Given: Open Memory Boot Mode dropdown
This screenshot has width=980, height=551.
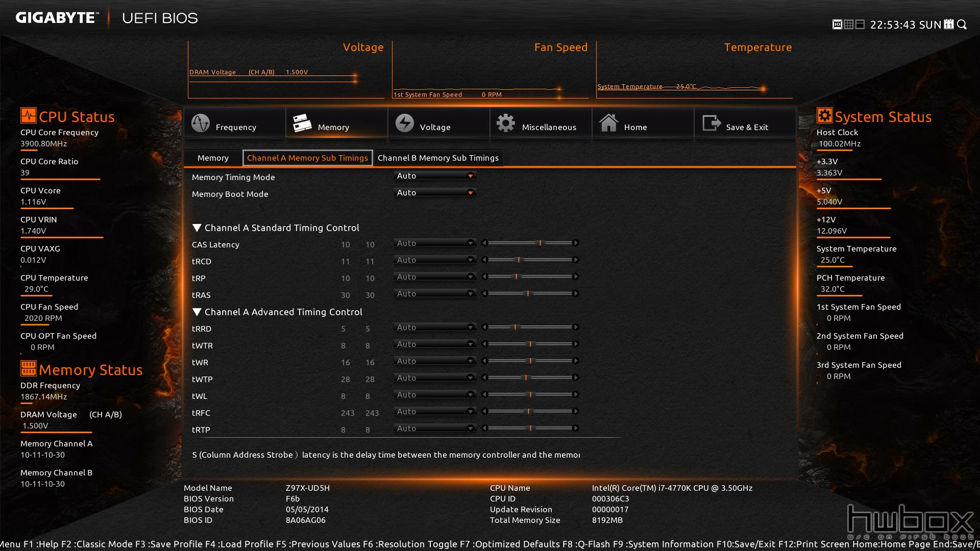Looking at the screenshot, I should [x=435, y=192].
